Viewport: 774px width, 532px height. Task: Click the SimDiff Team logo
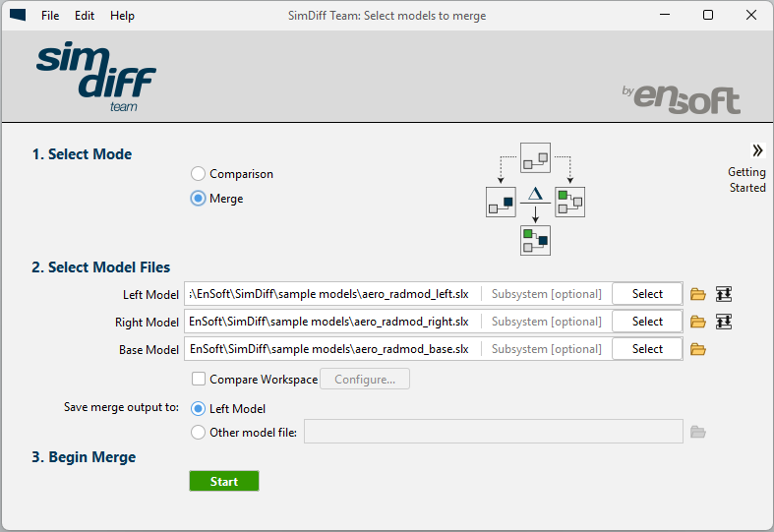(x=96, y=77)
